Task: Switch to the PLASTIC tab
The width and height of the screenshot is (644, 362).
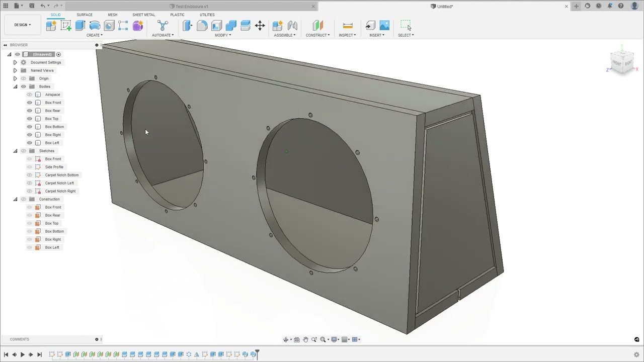Action: coord(177,15)
